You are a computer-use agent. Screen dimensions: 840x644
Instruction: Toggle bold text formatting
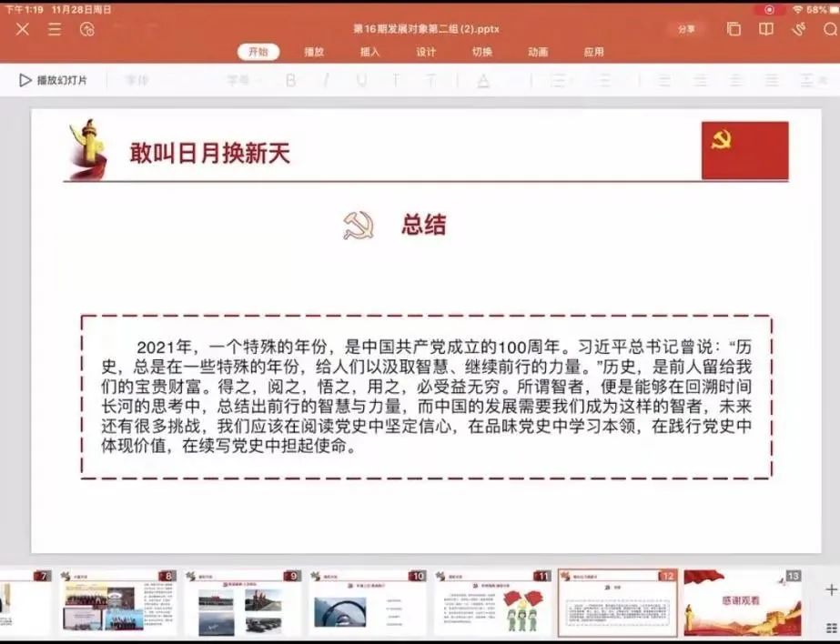(x=291, y=80)
